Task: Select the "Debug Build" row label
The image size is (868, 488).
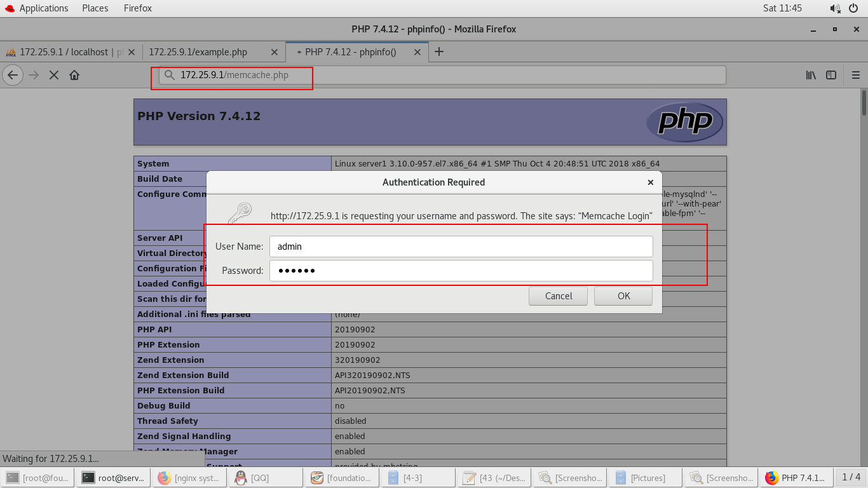Action: point(164,405)
